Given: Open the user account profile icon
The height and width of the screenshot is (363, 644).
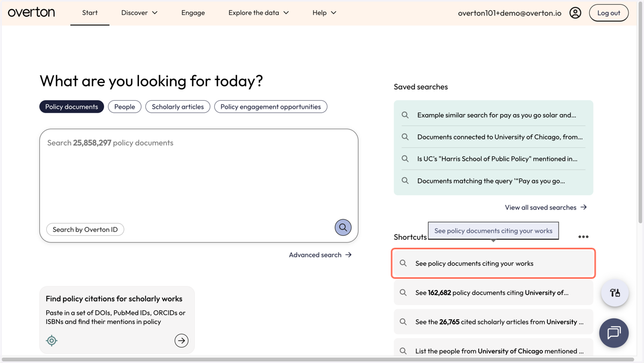Looking at the screenshot, I should (x=575, y=13).
